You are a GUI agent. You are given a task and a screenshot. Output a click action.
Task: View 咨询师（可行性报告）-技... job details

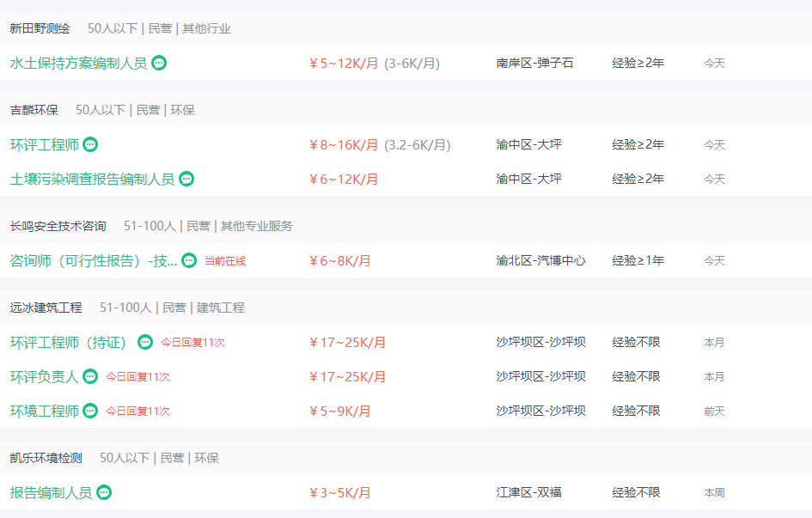94,260
